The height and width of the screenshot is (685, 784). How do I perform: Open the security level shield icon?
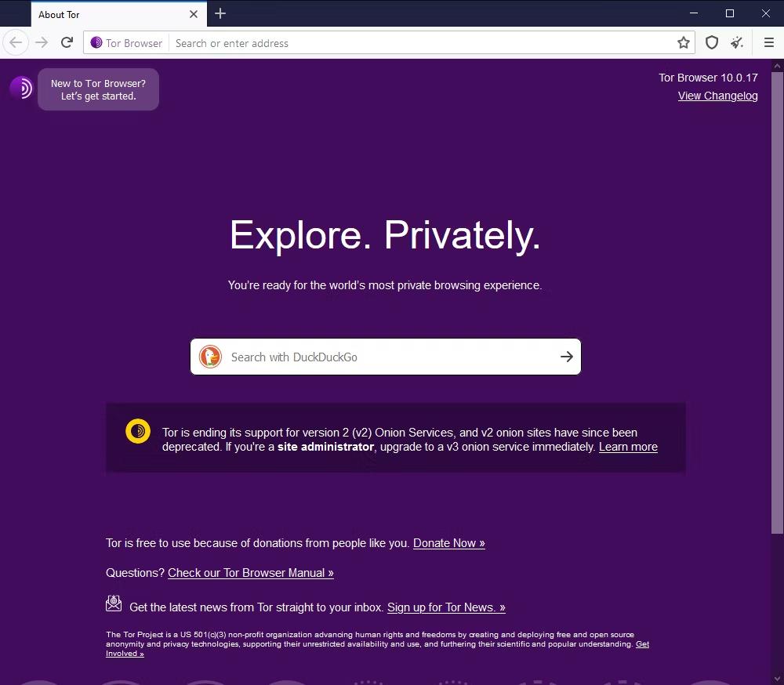point(711,42)
